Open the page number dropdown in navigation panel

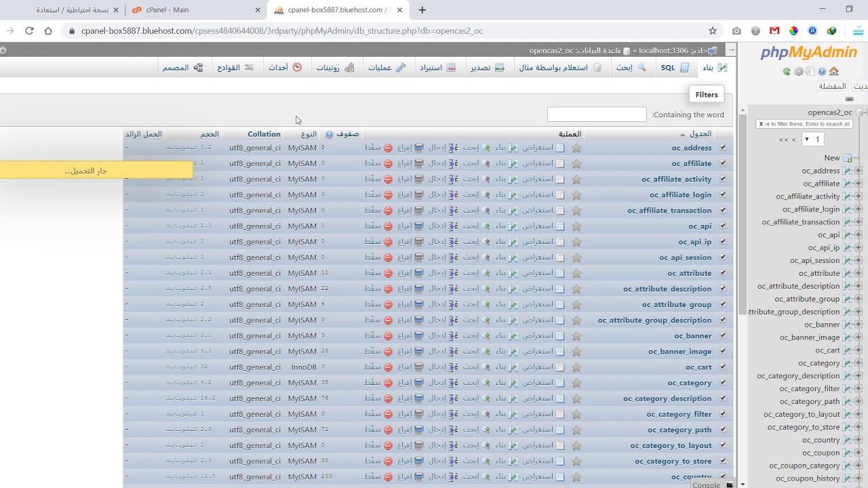812,139
